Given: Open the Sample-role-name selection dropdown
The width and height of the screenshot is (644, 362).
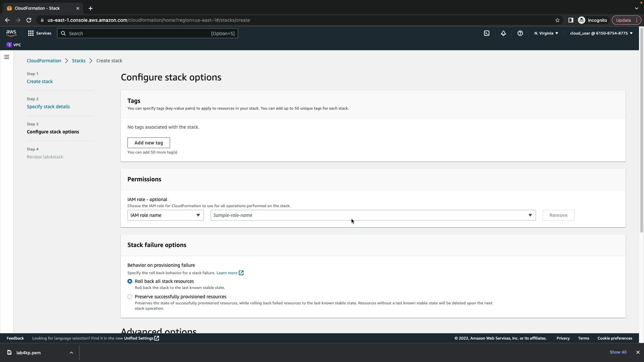Looking at the screenshot, I should [373, 215].
